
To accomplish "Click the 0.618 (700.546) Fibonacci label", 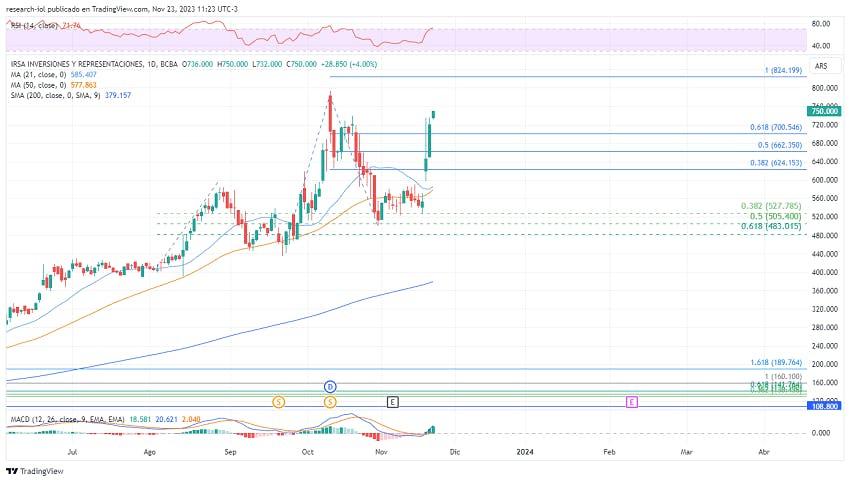I will (x=776, y=127).
